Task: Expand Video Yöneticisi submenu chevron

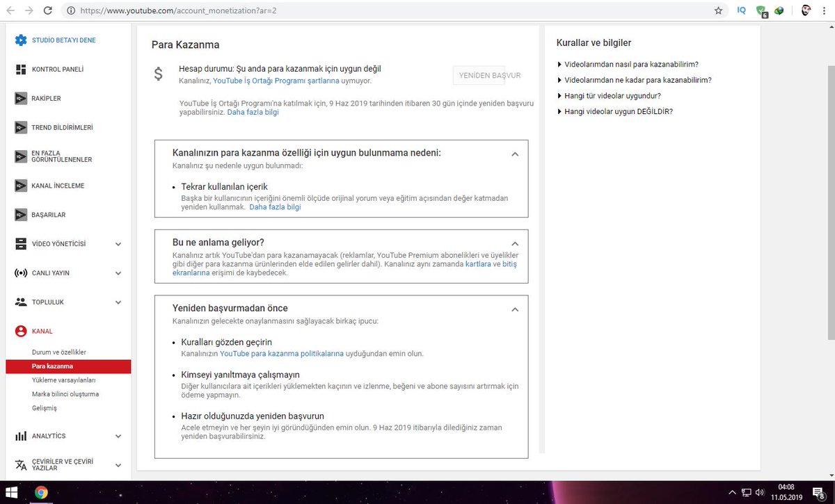Action: pos(118,244)
